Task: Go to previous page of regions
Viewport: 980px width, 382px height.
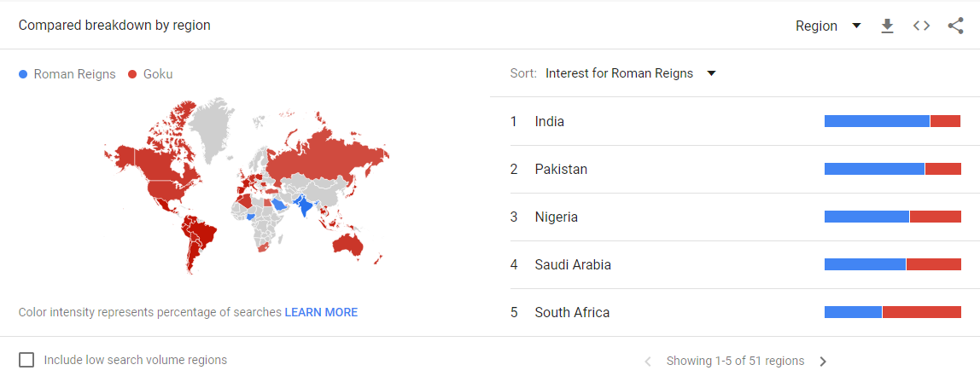Action: [x=647, y=361]
